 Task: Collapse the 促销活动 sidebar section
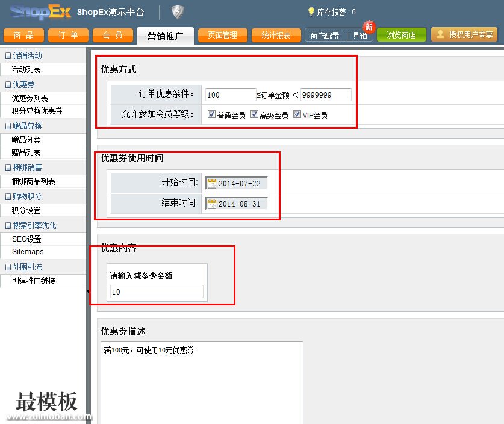8,55
